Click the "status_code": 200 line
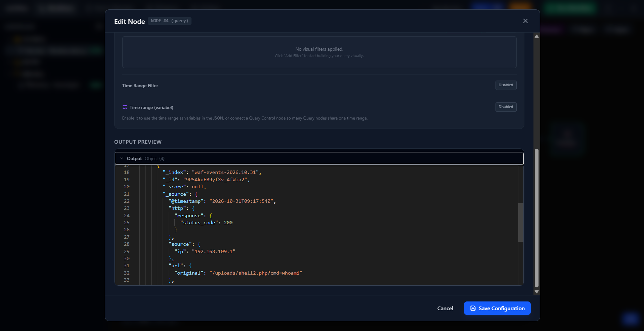 (206, 223)
